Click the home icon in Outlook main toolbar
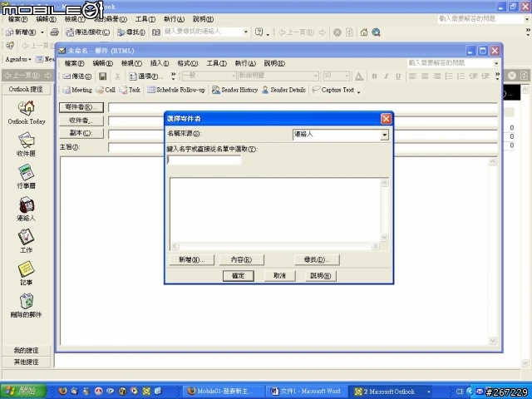The width and height of the screenshot is (532, 399). [x=364, y=32]
